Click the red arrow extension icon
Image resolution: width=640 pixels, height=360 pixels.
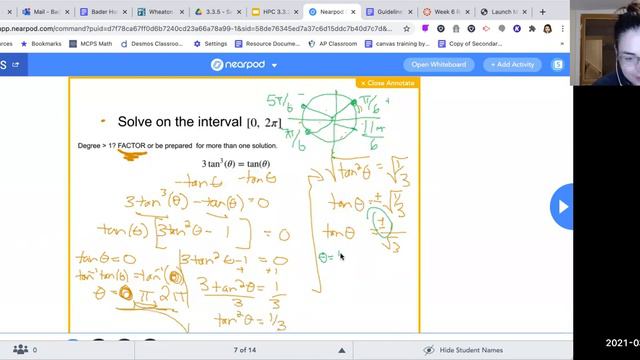(486, 29)
